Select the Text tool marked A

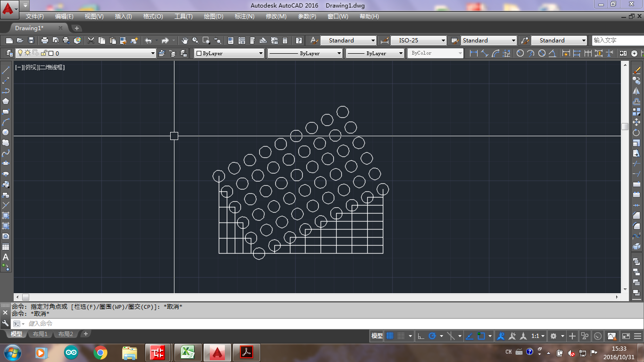tap(6, 257)
